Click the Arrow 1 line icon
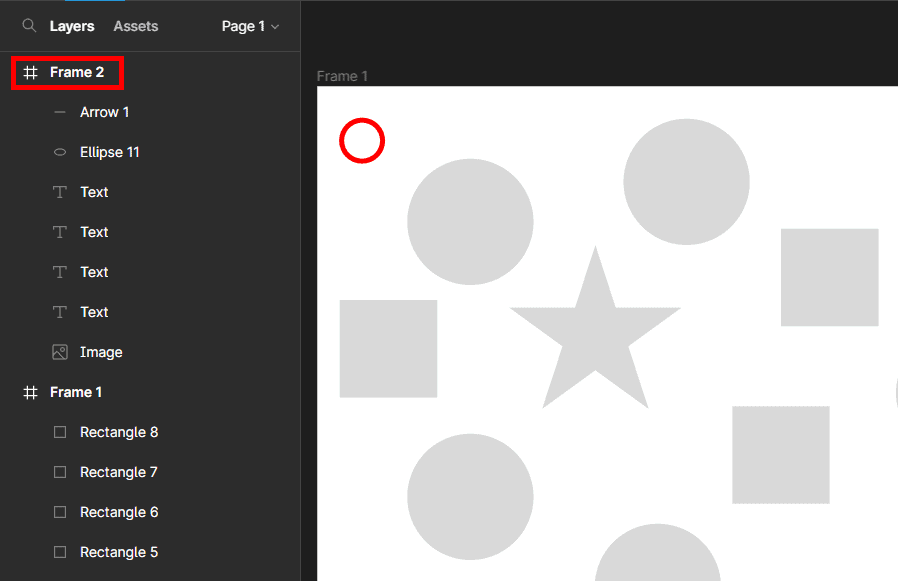This screenshot has width=898, height=581. click(x=60, y=113)
